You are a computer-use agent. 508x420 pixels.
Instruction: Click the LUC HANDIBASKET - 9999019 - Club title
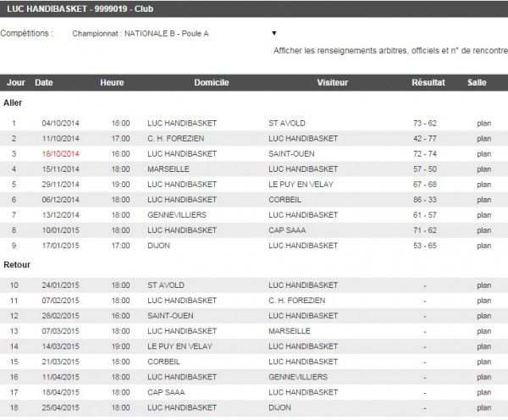point(80,8)
